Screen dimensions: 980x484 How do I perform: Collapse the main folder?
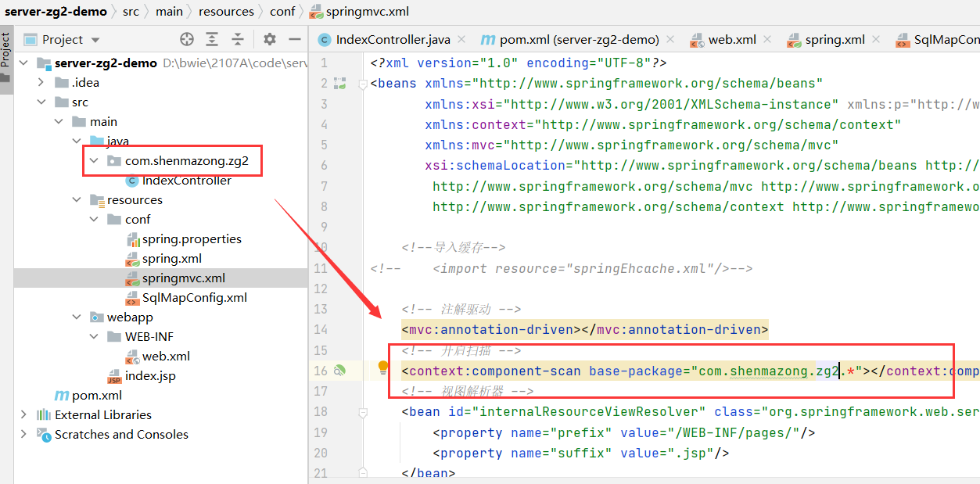(x=59, y=122)
